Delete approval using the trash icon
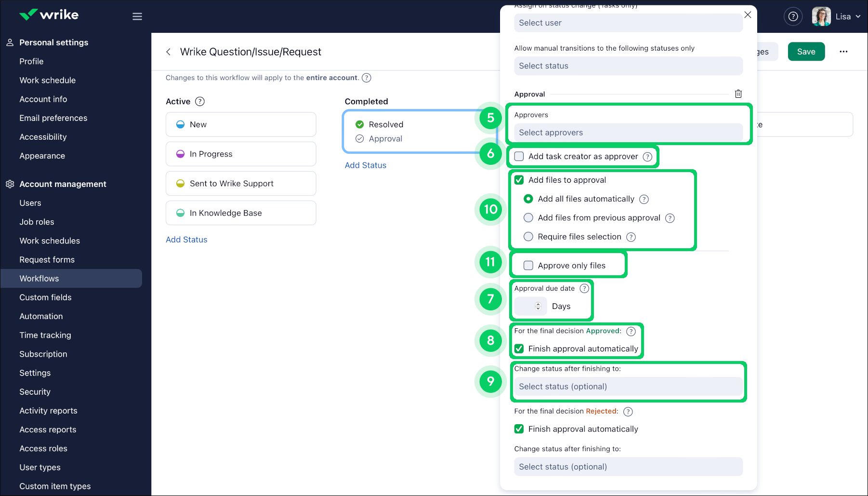868x496 pixels. 738,94
